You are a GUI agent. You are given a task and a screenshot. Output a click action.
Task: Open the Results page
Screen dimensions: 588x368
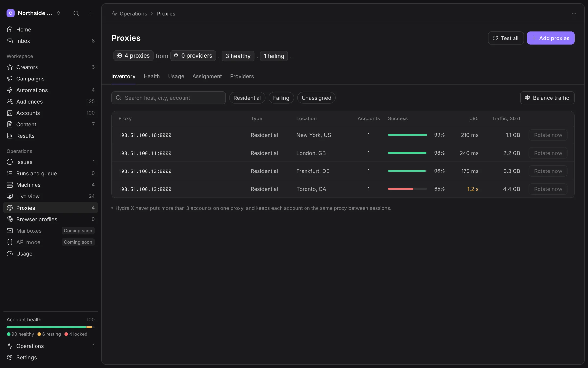pyautogui.click(x=50, y=136)
